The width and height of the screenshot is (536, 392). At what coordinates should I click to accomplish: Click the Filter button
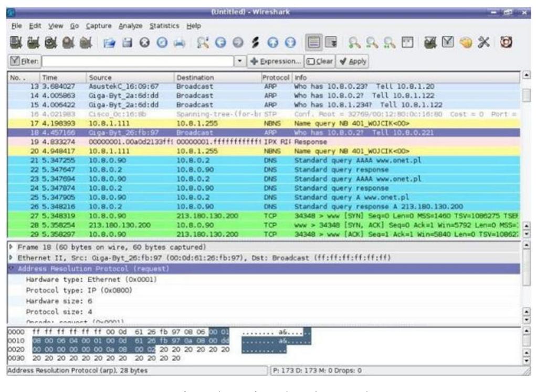[x=24, y=61]
